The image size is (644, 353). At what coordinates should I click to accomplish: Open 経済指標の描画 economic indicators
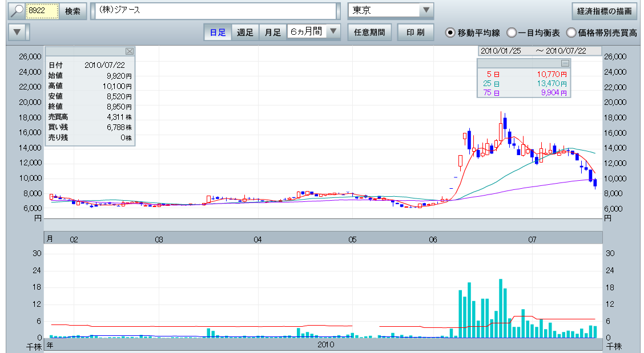click(x=604, y=11)
